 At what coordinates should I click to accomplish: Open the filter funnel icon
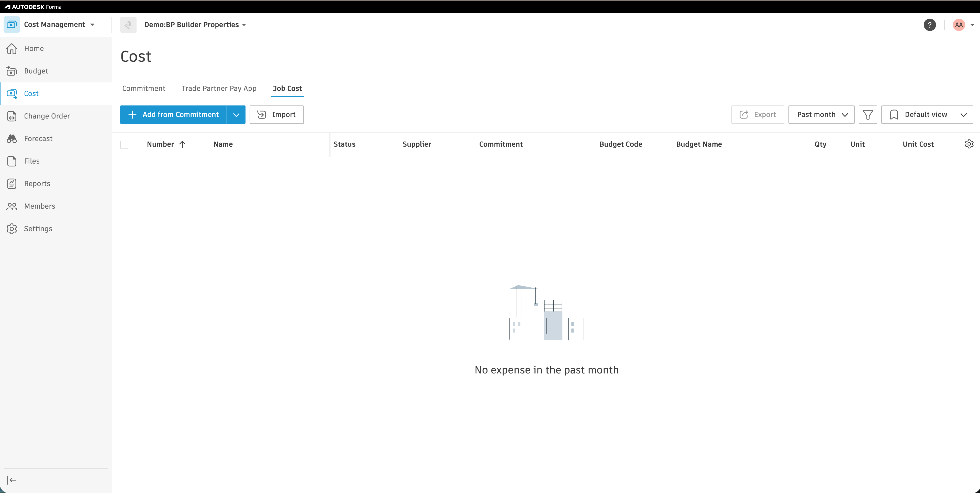(867, 115)
